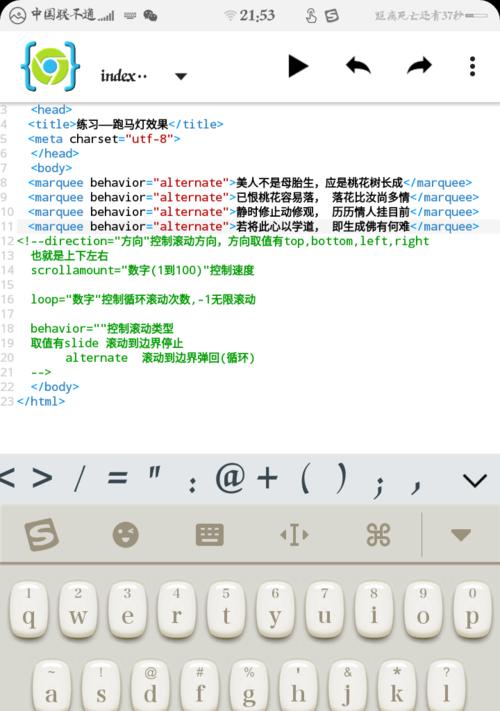Open the three-dot overflow menu
The image size is (500, 711).
(472, 66)
